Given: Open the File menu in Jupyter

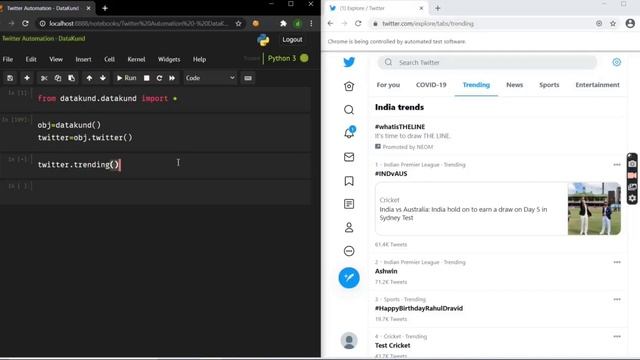Looking at the screenshot, I should [8, 59].
